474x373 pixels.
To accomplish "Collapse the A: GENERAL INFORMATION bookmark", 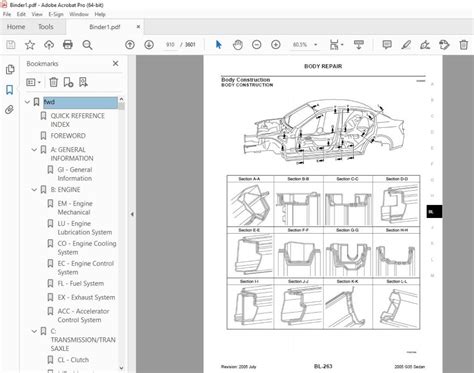I will [34, 150].
